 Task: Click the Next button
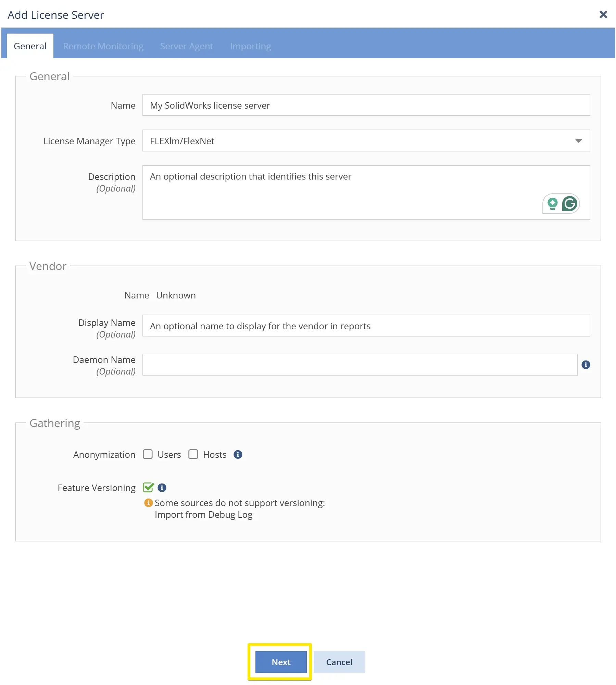point(281,662)
